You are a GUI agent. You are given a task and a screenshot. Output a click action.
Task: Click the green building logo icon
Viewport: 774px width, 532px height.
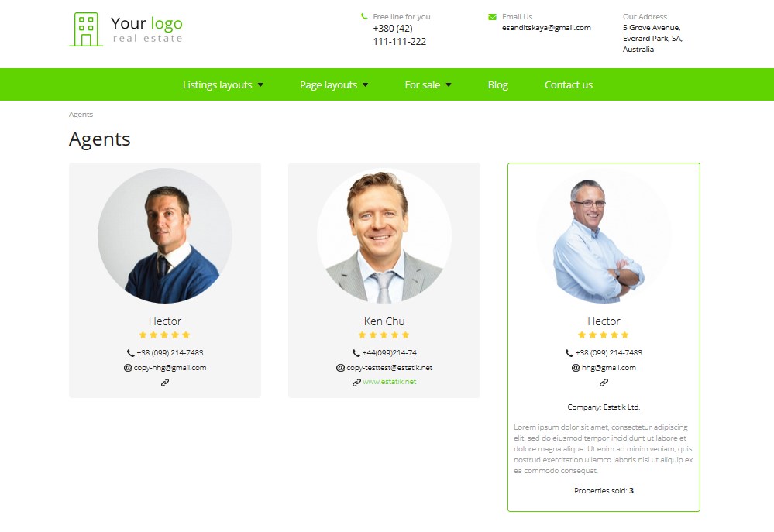click(x=86, y=29)
